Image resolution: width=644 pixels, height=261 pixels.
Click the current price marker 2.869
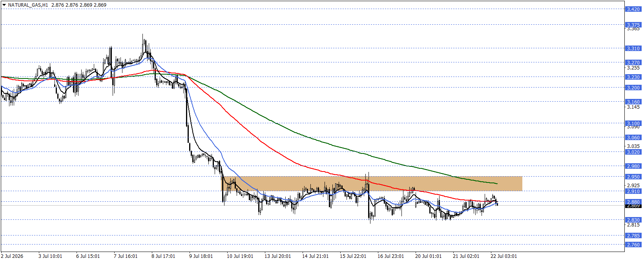point(633,206)
